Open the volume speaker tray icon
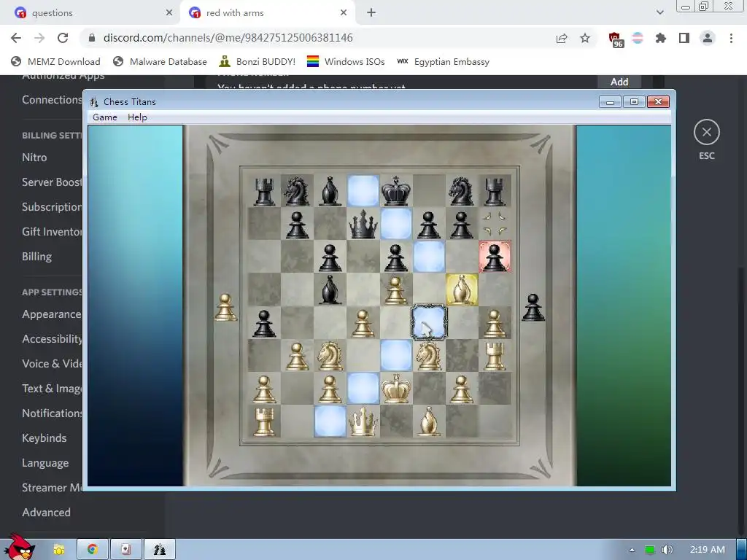 [x=667, y=550]
